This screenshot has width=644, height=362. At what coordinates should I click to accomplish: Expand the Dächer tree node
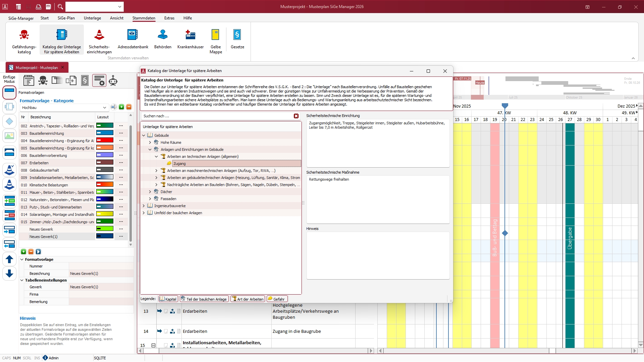click(x=150, y=192)
